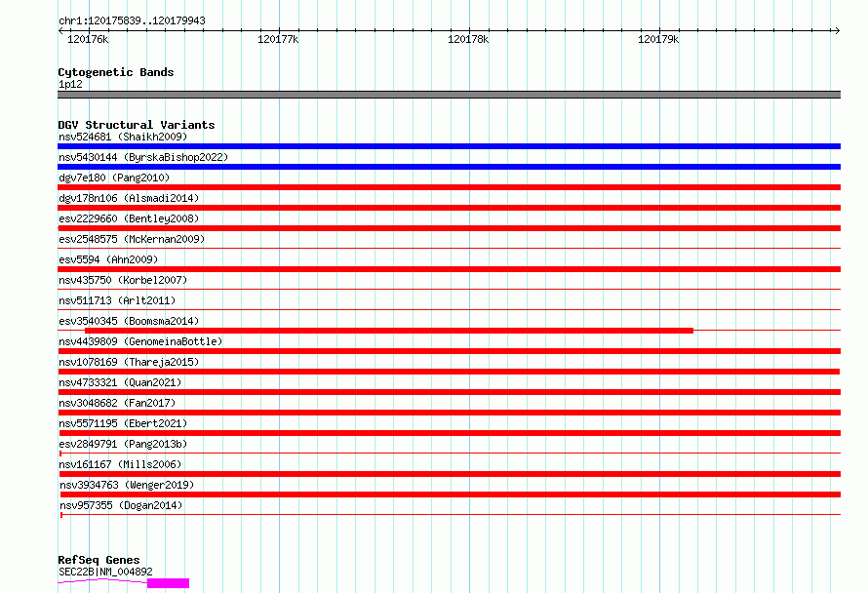Open the dgv7e180 (Pang2010) variant label
This screenshot has width=868, height=593.
114,178
